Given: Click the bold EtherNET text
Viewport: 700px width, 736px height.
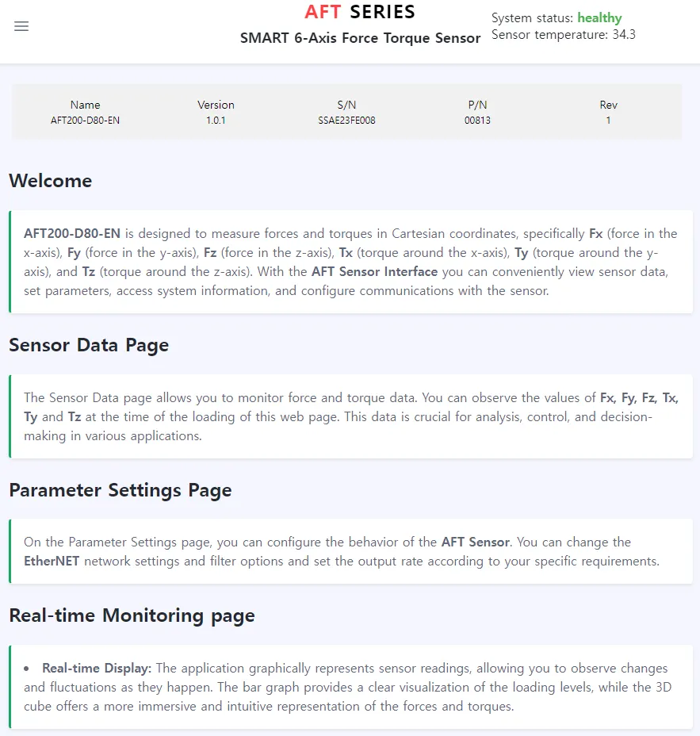Looking at the screenshot, I should point(52,561).
